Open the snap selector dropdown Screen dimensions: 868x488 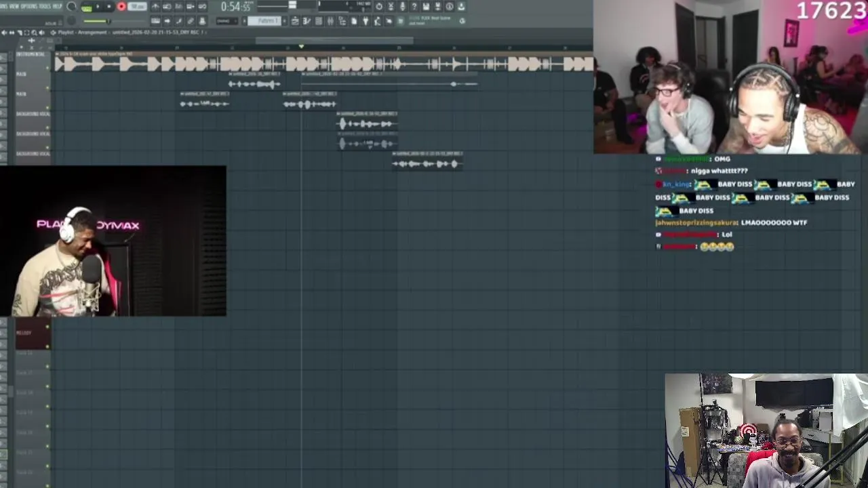pyautogui.click(x=227, y=21)
